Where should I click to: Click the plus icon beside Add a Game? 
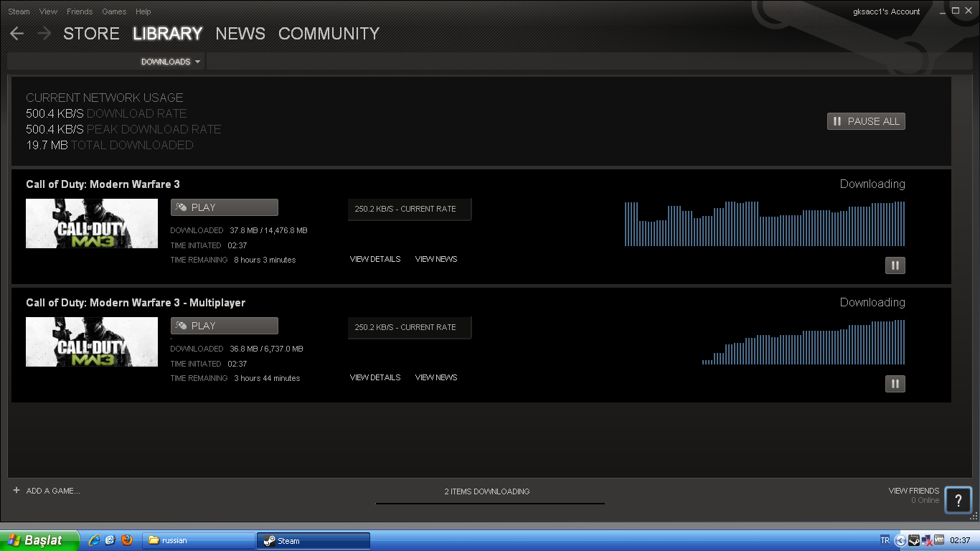pos(17,491)
